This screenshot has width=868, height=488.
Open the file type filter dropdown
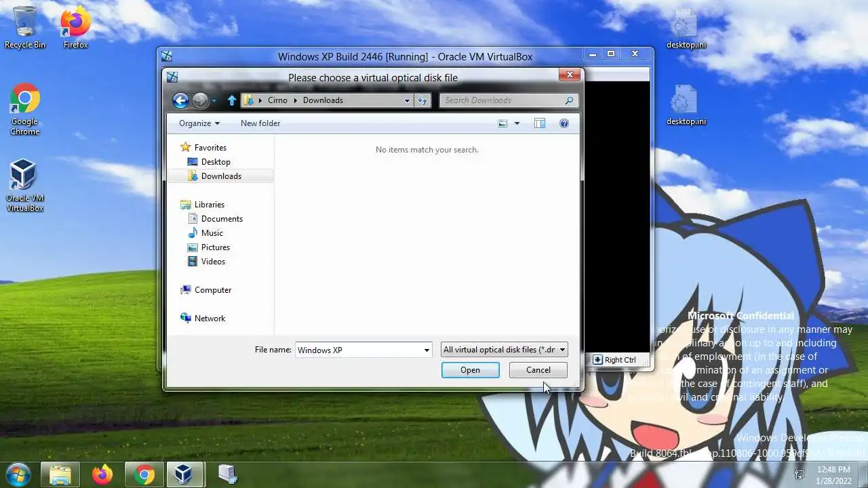tap(504, 350)
